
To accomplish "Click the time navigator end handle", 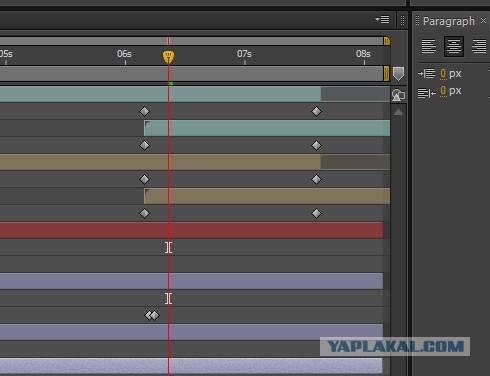I will point(387,41).
